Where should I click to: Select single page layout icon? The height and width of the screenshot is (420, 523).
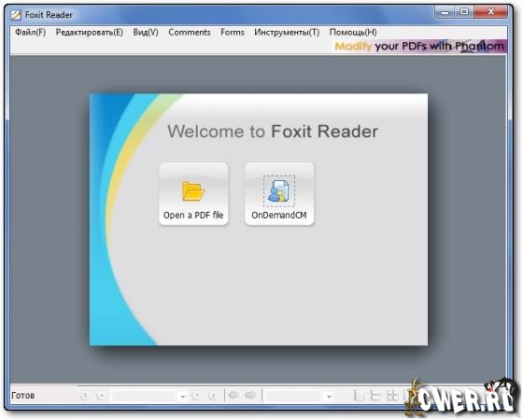[x=359, y=396]
